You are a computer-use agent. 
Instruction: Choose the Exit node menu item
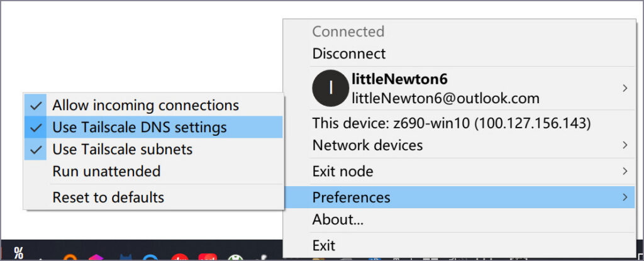click(x=343, y=171)
